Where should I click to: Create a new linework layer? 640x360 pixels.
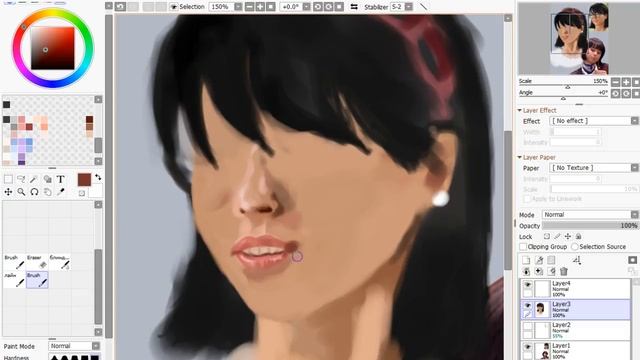[x=539, y=260]
